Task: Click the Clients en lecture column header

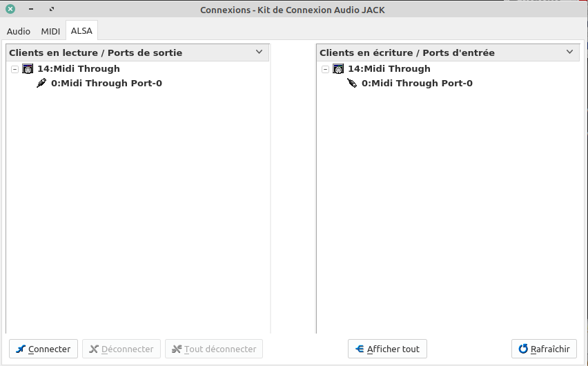Action: coord(95,52)
